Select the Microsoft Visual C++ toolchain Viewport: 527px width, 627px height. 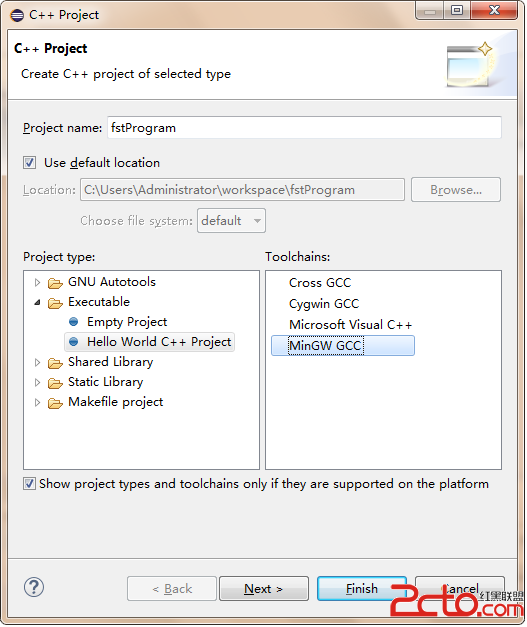click(350, 324)
